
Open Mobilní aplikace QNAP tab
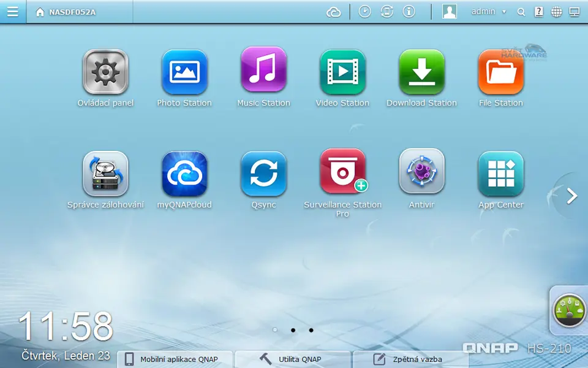pos(176,359)
